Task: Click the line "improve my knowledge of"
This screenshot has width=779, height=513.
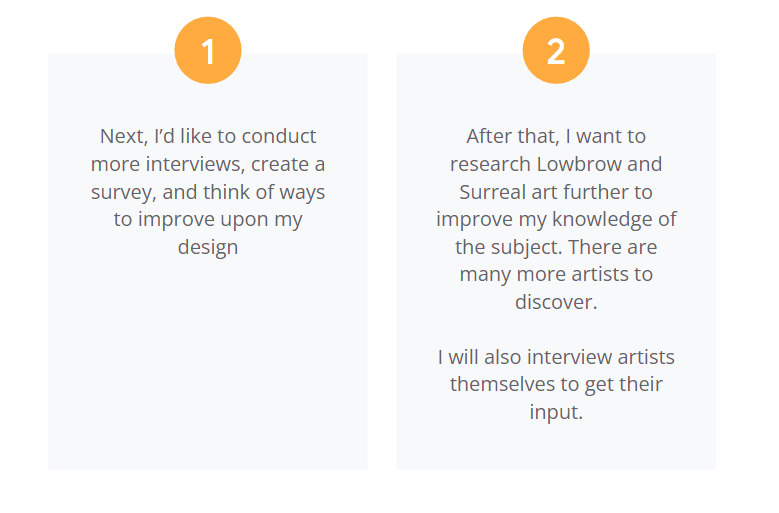Action: [x=556, y=220]
